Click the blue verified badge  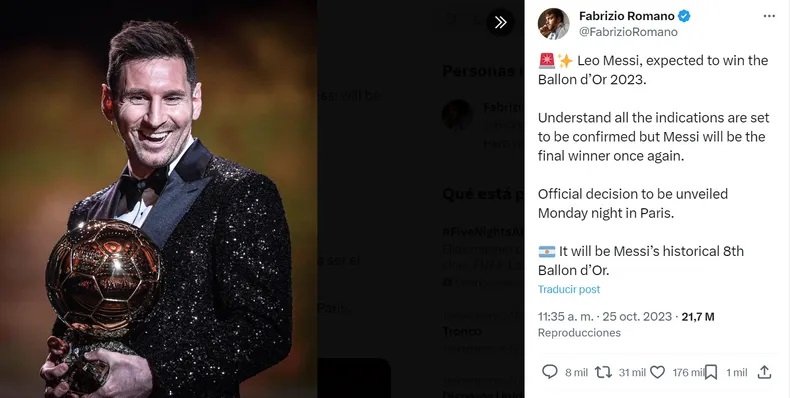pyautogui.click(x=684, y=16)
